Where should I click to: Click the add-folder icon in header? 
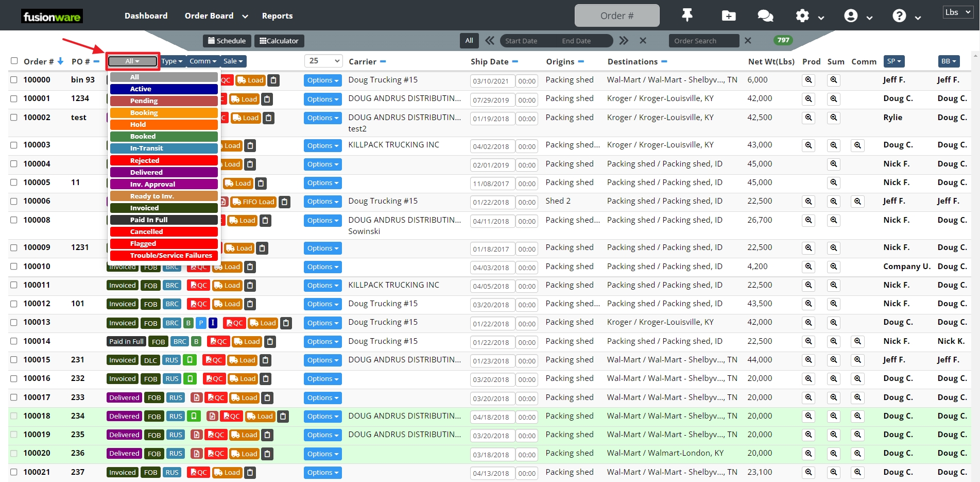tap(728, 15)
